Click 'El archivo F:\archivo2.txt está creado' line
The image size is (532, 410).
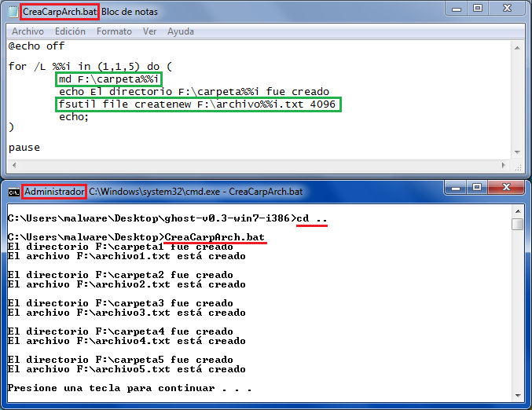[127, 284]
